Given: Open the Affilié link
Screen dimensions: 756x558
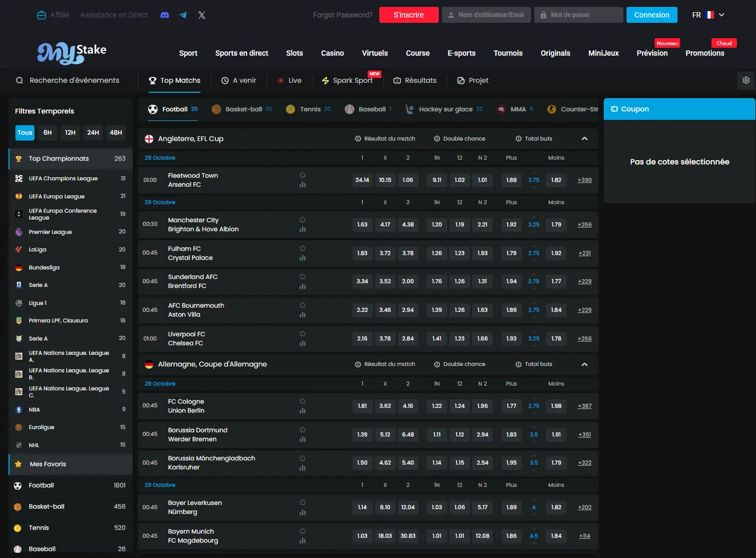Looking at the screenshot, I should pyautogui.click(x=54, y=15).
